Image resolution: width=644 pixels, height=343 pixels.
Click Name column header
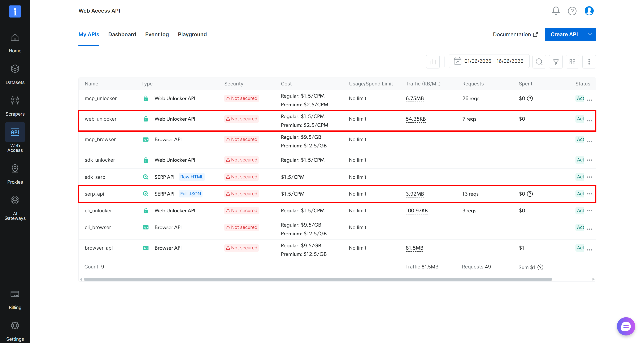click(x=91, y=84)
